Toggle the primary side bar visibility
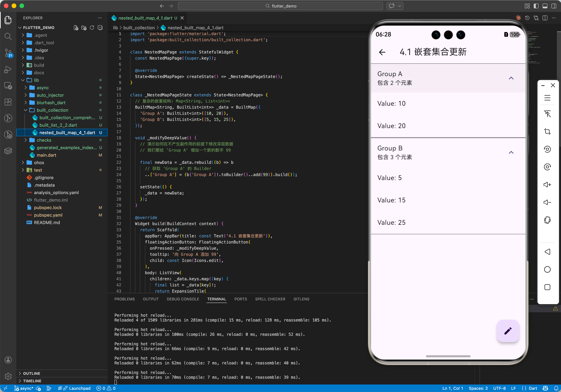The height and width of the screenshot is (392, 561). tap(536, 6)
